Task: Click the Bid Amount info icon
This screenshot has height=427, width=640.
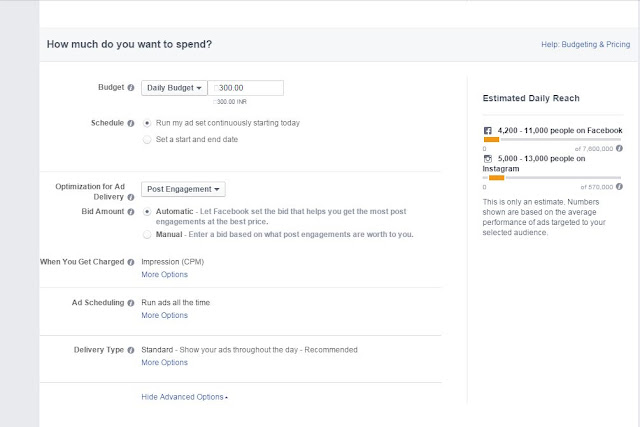Action: (131, 212)
